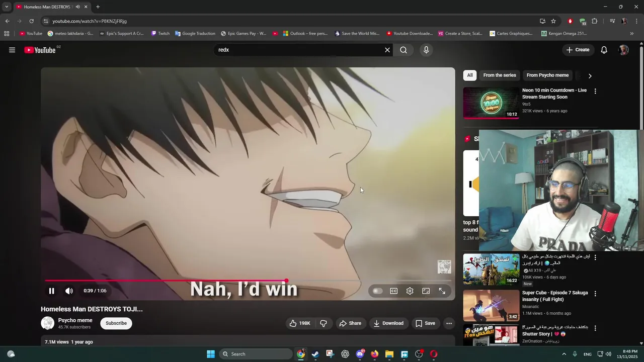Open the Shutter Story video options

(595, 328)
